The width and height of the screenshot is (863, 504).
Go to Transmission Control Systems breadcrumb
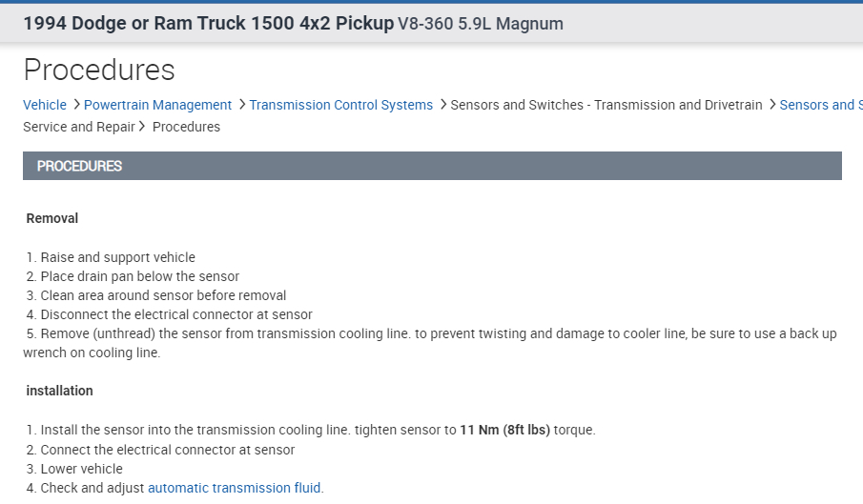click(340, 105)
